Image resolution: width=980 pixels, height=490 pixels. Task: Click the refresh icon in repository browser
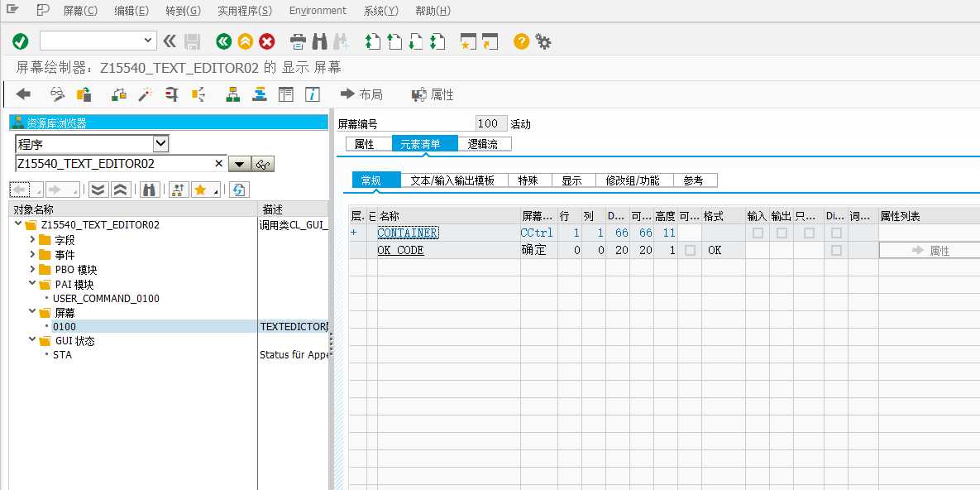[238, 190]
